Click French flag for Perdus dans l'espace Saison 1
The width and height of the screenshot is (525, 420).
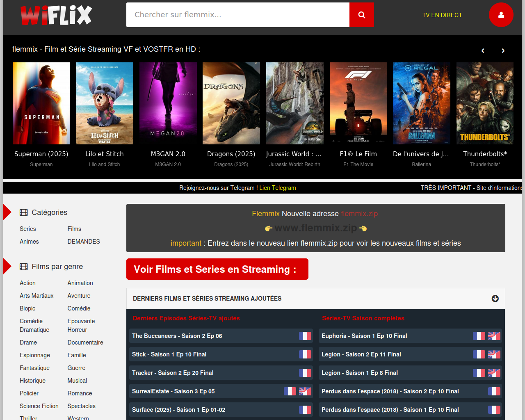coord(494,410)
